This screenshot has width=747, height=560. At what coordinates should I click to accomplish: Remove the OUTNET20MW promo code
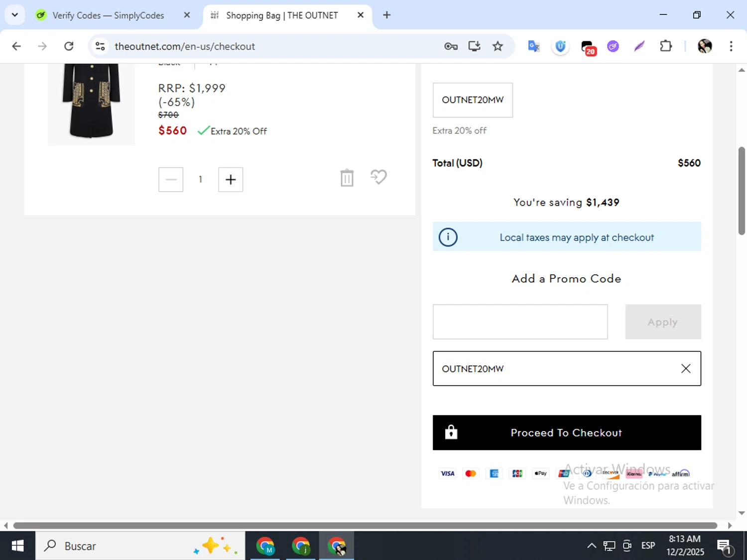tap(686, 368)
